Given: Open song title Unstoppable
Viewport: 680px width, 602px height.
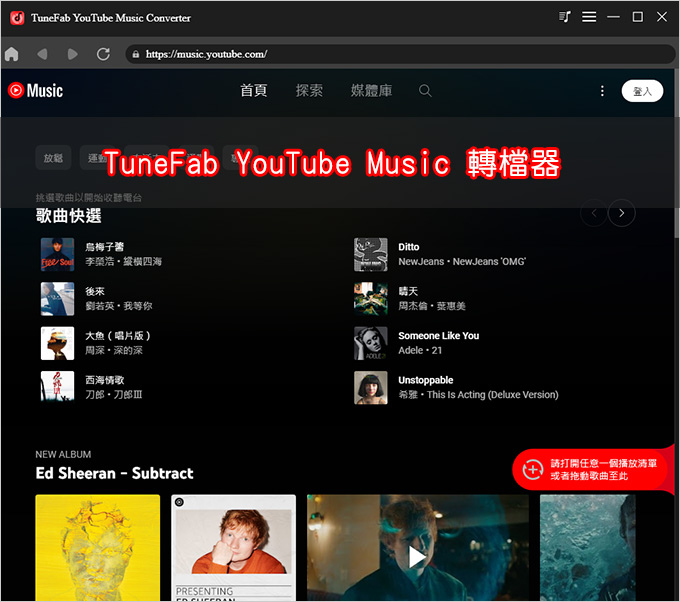Looking at the screenshot, I should [x=426, y=380].
